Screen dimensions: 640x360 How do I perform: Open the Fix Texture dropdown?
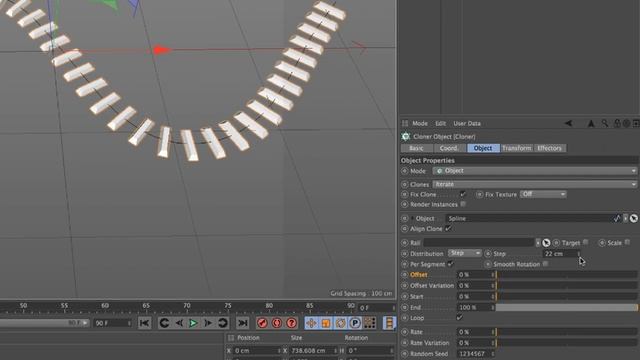click(x=543, y=194)
